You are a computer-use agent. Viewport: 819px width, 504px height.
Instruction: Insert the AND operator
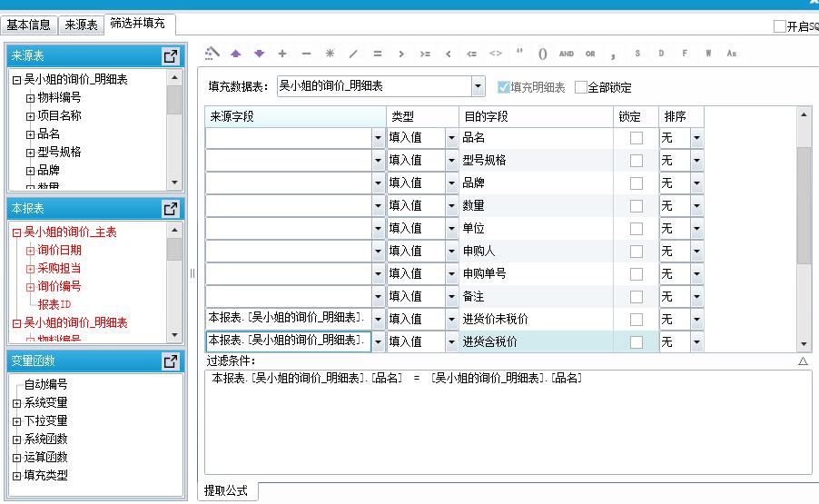coord(567,54)
